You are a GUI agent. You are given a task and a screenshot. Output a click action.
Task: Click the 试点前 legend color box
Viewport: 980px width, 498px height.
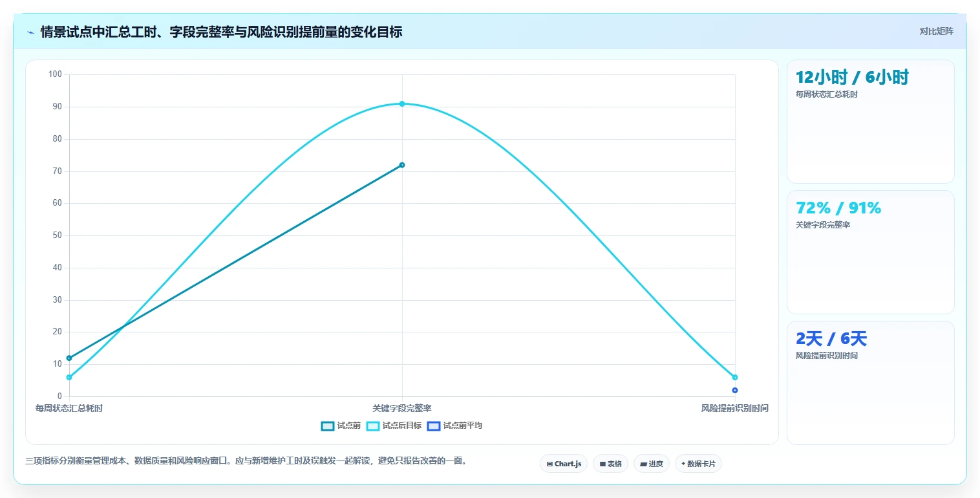(x=328, y=426)
